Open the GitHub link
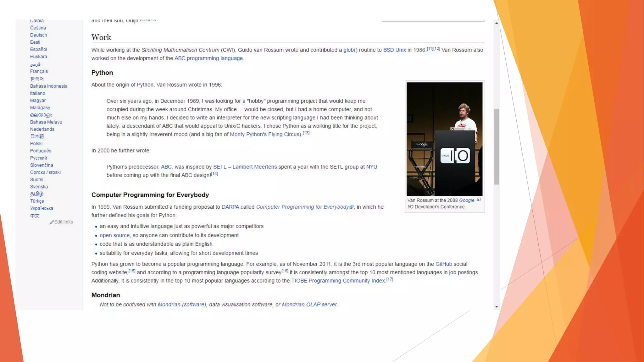 443,264
